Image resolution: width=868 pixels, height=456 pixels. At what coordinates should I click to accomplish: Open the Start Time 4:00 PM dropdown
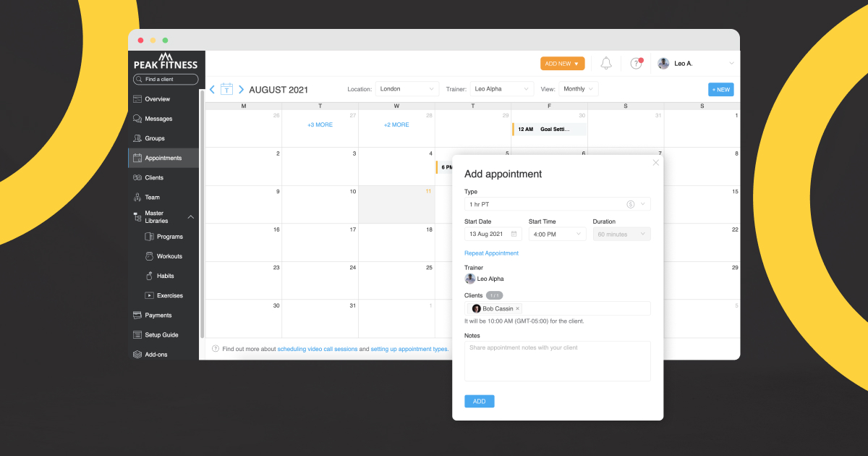557,234
